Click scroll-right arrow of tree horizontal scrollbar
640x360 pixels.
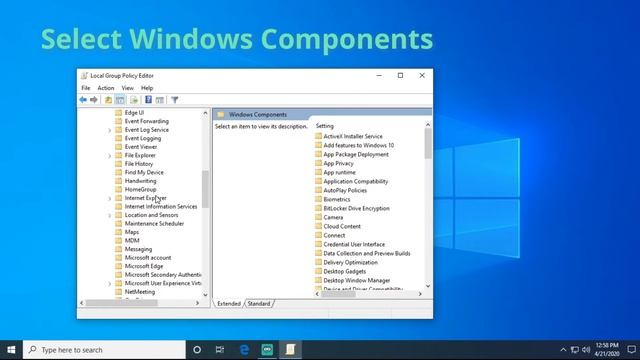197,303
